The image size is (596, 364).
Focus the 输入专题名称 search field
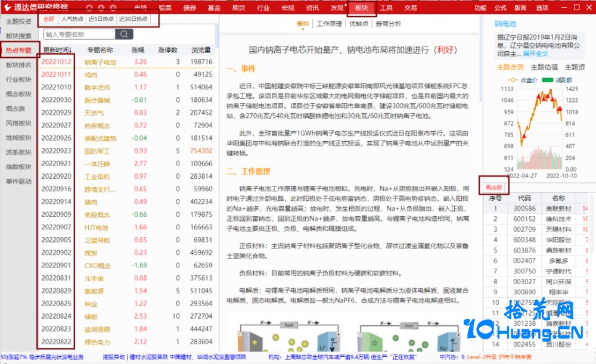pyautogui.click(x=79, y=34)
